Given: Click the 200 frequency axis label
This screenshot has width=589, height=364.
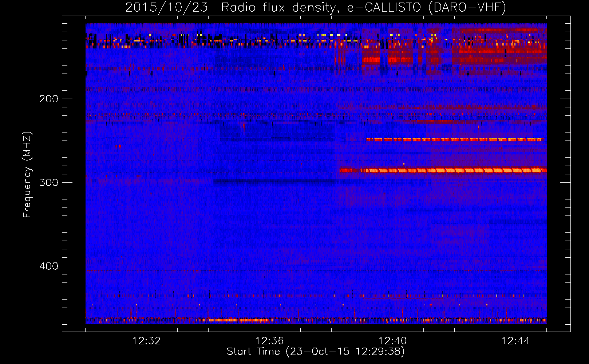Looking at the screenshot, I should click(49, 99).
